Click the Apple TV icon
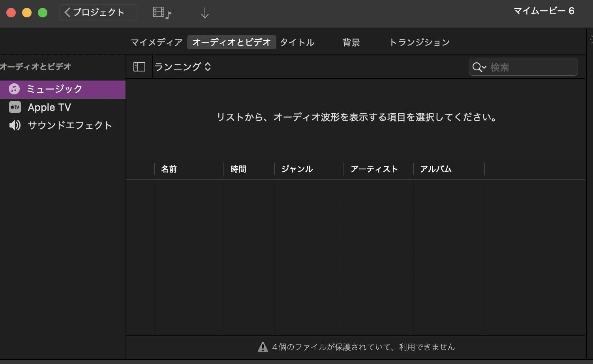593x364 pixels. [15, 107]
